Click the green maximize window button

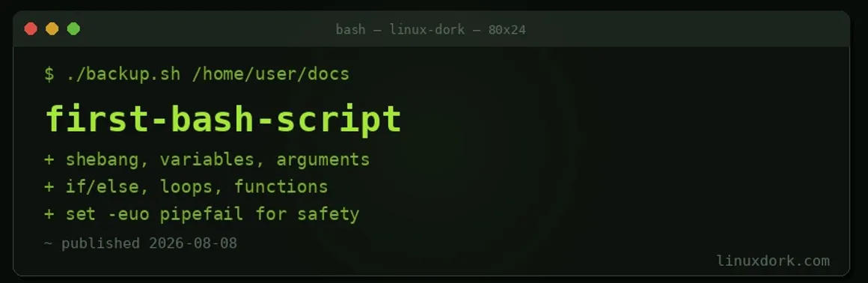[x=73, y=28]
